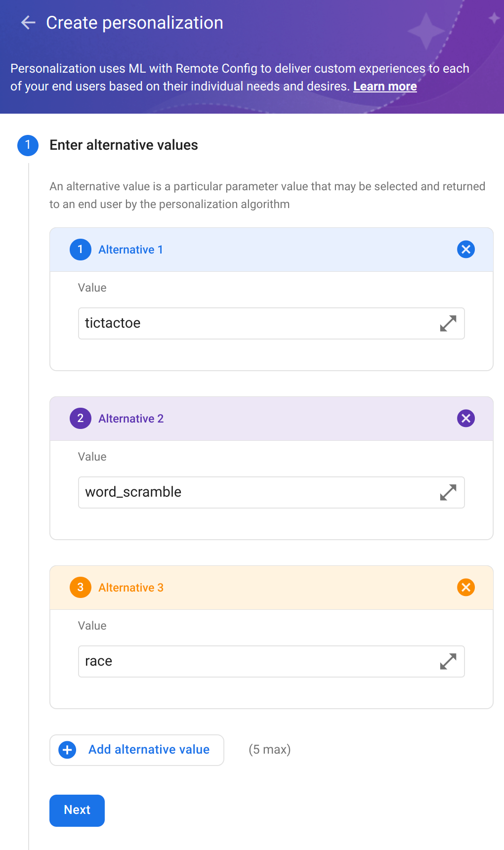Viewport: 504px width, 850px height.
Task: Click the back arrow on Create personalization header
Action: (28, 22)
